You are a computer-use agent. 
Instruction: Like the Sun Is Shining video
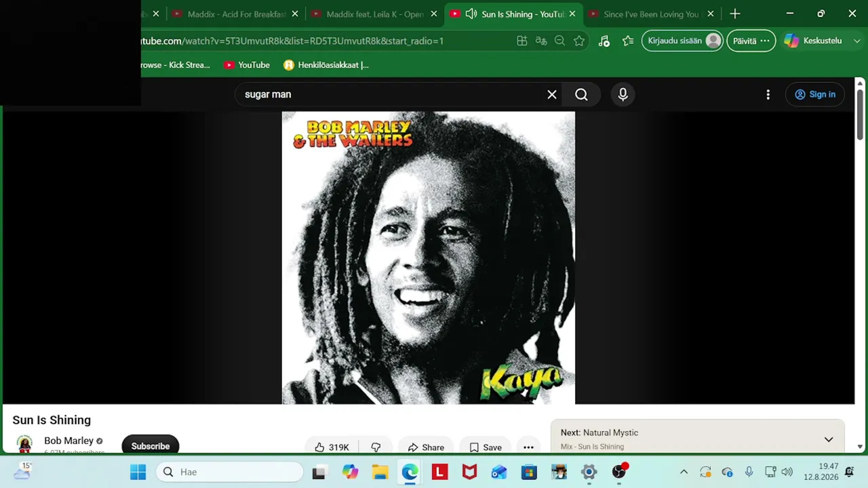(332, 447)
